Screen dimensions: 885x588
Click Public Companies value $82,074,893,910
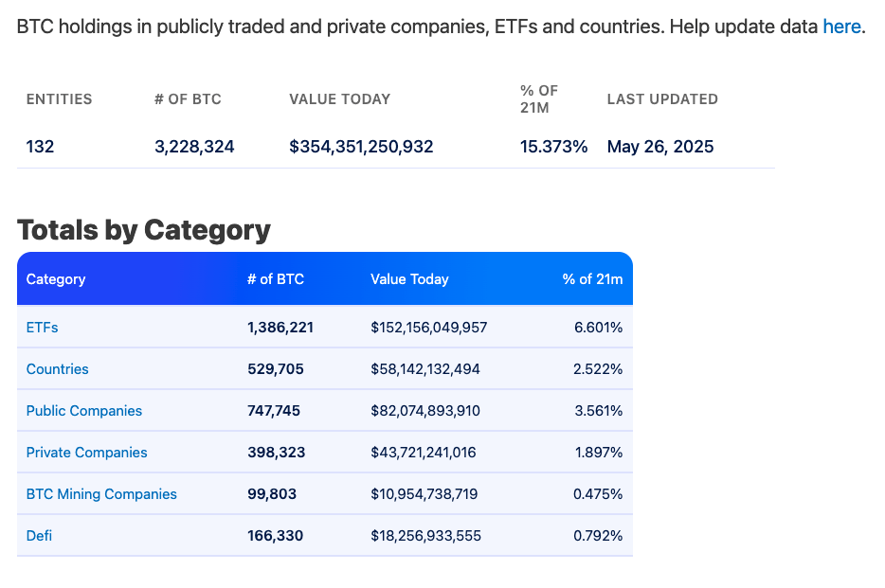(x=425, y=411)
